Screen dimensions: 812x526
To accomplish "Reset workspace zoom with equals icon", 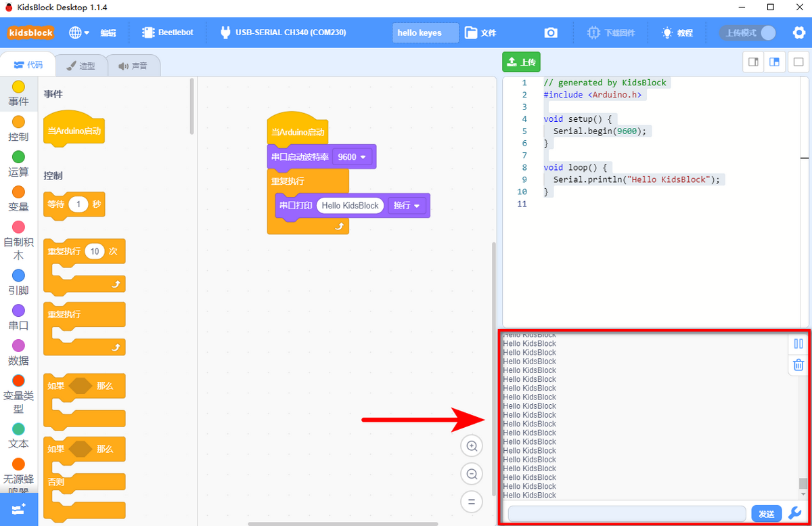I will [x=472, y=502].
